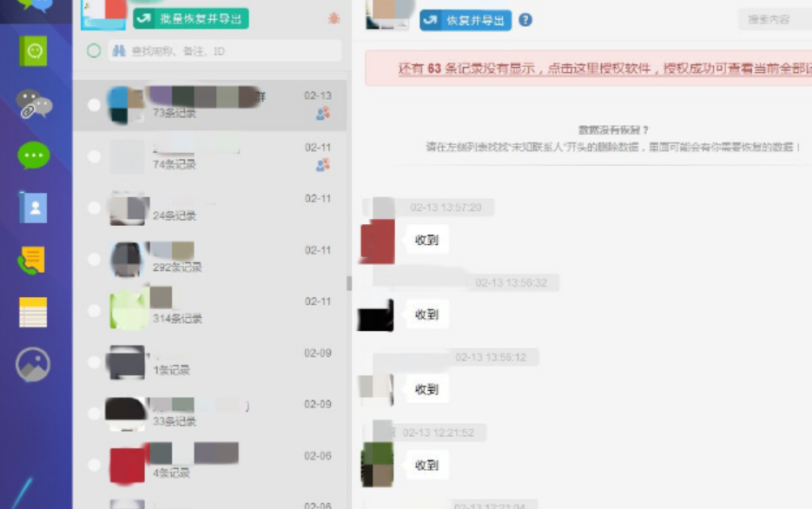Click the blue 恢复并导出 button
Viewport: 812px width, 509px height.
point(465,20)
